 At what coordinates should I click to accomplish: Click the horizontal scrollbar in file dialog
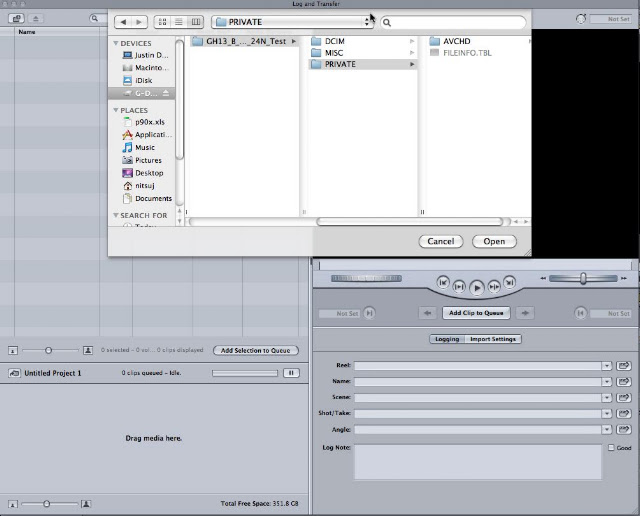(409, 222)
